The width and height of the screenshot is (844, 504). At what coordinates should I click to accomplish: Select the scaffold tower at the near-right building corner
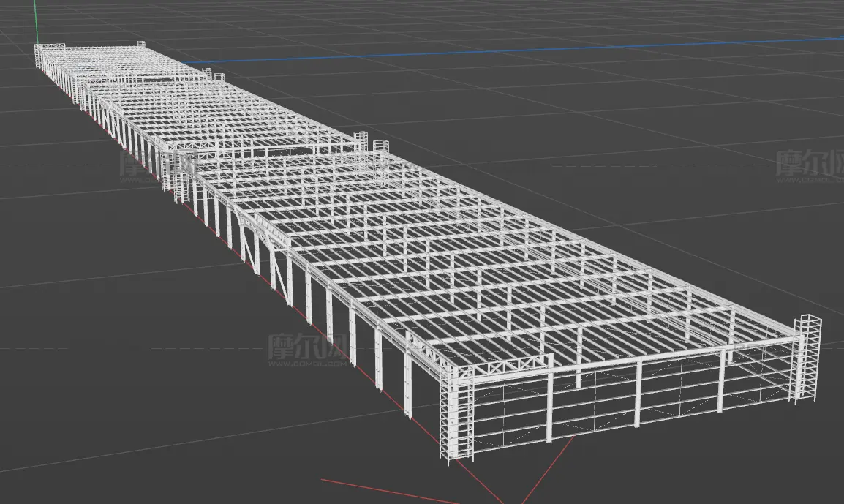[x=807, y=359]
